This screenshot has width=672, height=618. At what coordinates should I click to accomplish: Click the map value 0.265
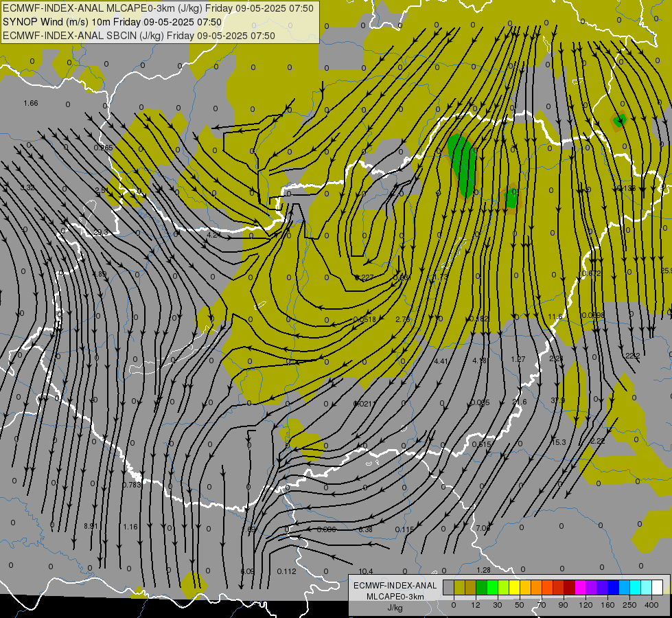pyautogui.click(x=103, y=148)
